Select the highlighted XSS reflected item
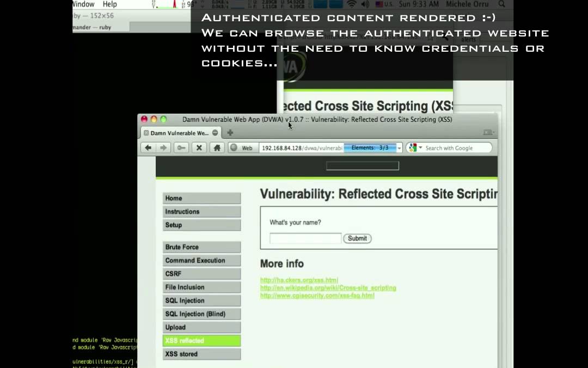This screenshot has width=588, height=368. point(202,341)
